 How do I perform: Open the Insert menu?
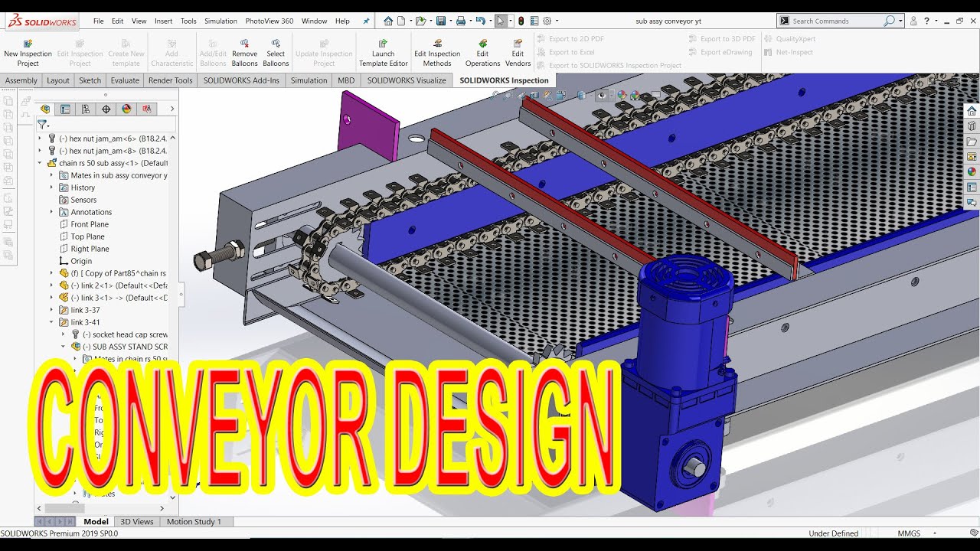coord(163,21)
